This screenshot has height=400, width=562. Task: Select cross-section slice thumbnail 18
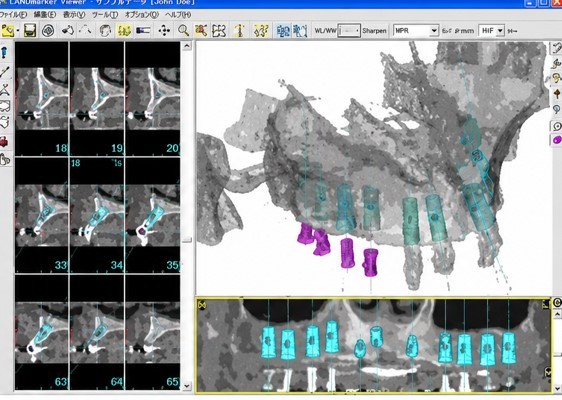[42, 98]
